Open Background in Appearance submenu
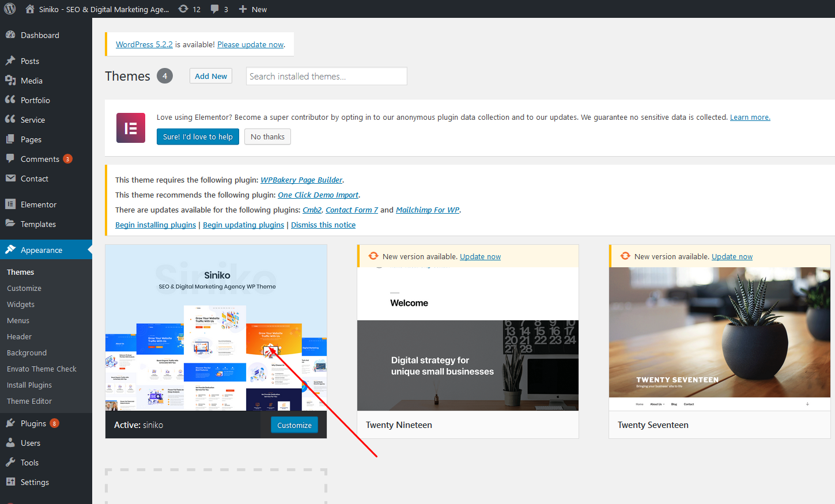Viewport: 835px width, 504px height. 27,353
